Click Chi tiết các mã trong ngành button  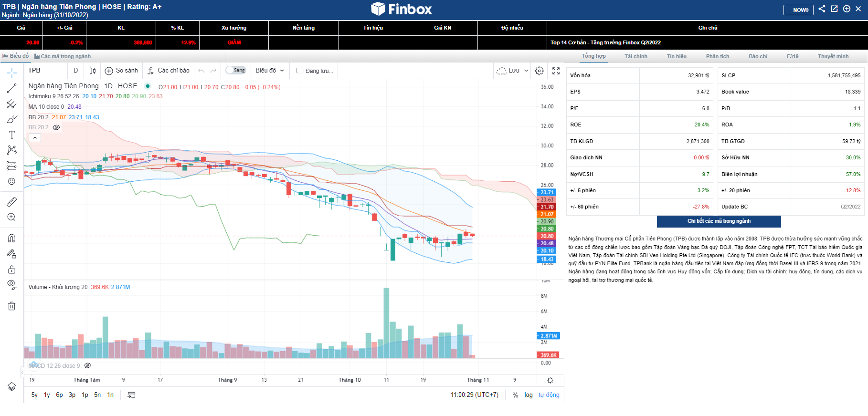(x=719, y=221)
